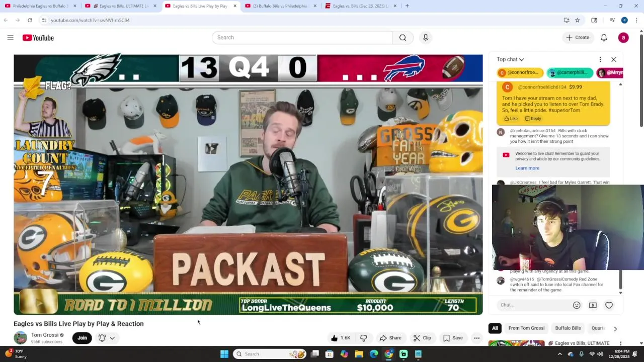Click the browser address bar URL
The height and width of the screenshot is (362, 644).
point(90,20)
